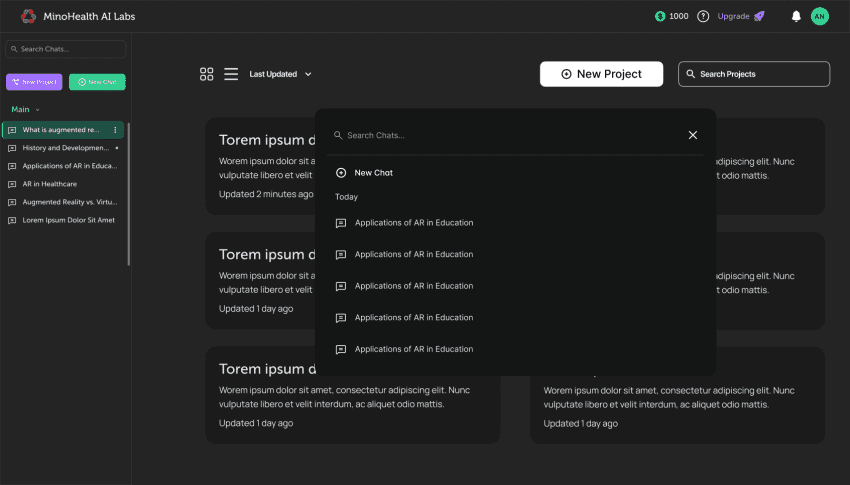Click the sidebar vertical scrollbar
Image resolution: width=850 pixels, height=485 pixels.
tap(128, 194)
